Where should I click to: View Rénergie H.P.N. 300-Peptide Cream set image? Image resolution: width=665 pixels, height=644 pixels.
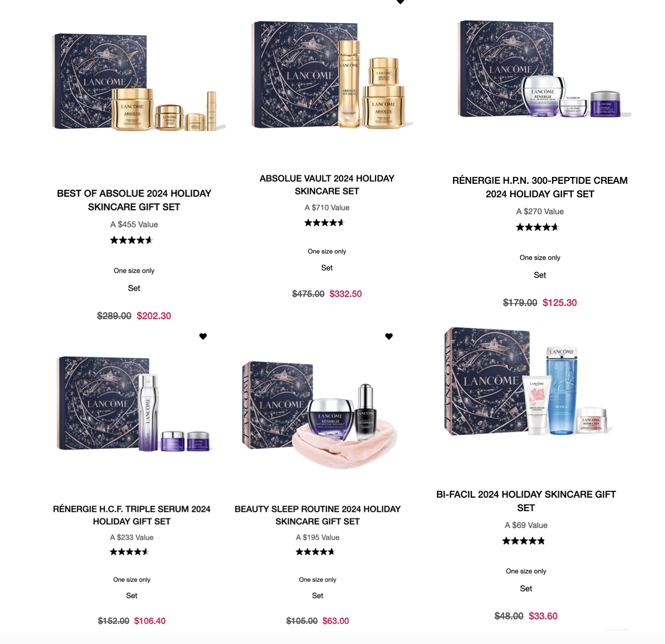point(544,69)
